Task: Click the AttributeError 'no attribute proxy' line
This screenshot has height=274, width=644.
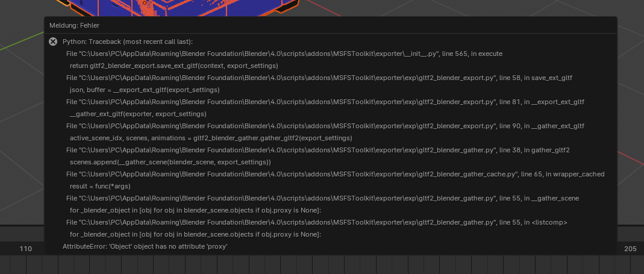Action: click(x=145, y=246)
